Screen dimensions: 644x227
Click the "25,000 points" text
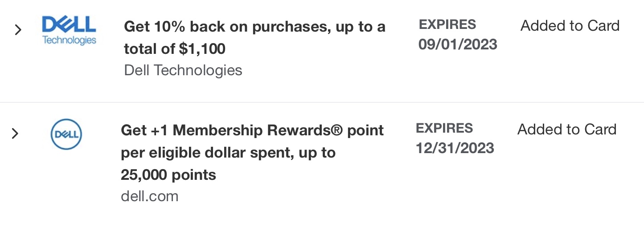tap(168, 175)
